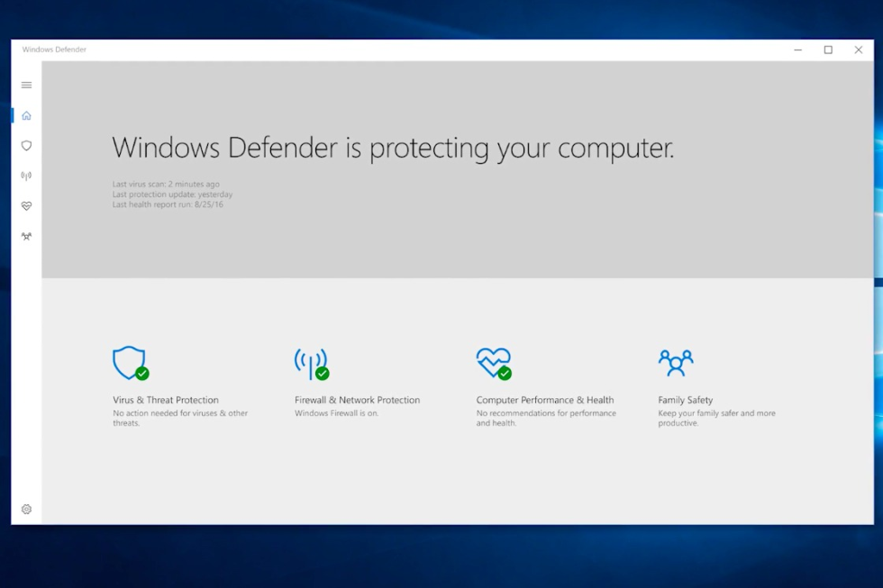
Task: Click 'Keep your family safer' description text
Action: pyautogui.click(x=716, y=413)
